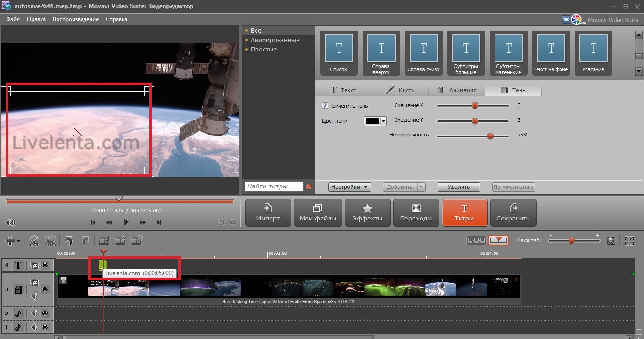Click the music note icon of track 2
This screenshot has width=644, height=339.
click(x=18, y=313)
